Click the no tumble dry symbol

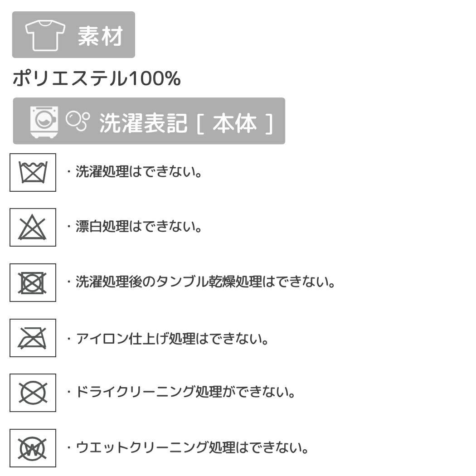pyautogui.click(x=33, y=283)
